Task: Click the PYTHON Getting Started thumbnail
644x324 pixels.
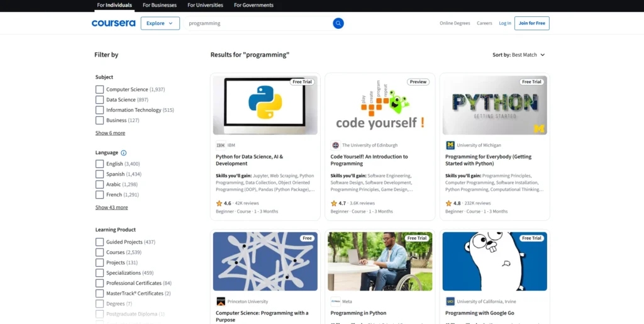Action: click(494, 105)
